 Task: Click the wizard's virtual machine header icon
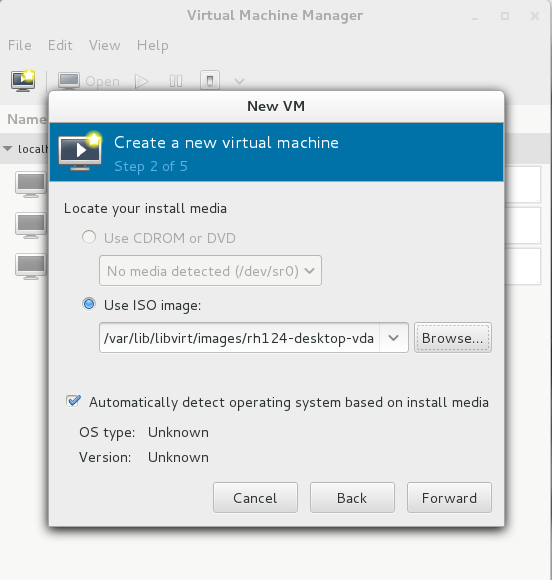pyautogui.click(x=80, y=151)
